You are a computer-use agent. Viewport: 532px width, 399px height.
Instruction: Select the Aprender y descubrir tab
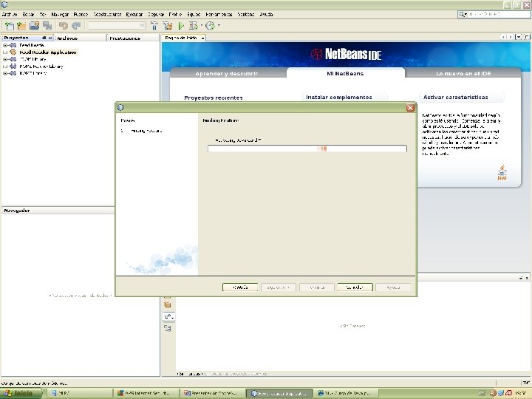coord(227,73)
